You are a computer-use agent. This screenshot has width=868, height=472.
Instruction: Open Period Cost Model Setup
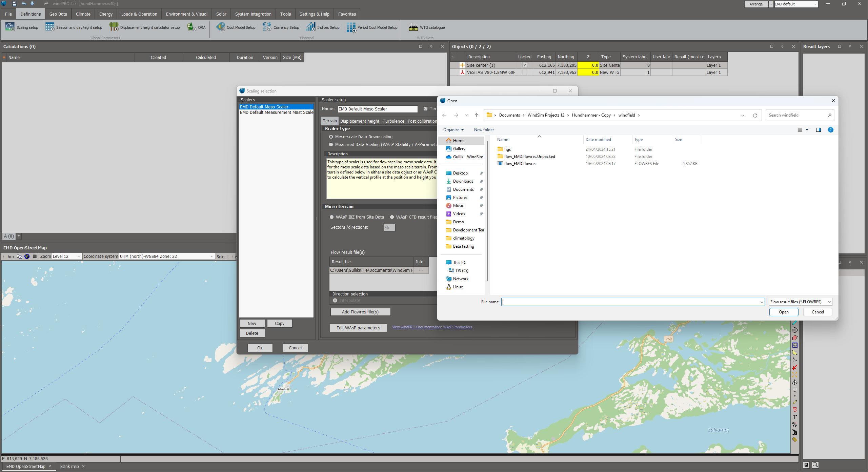point(372,27)
